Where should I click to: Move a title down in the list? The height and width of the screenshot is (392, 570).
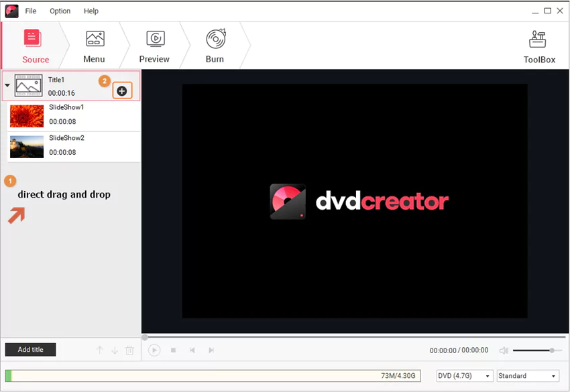pyautogui.click(x=114, y=350)
